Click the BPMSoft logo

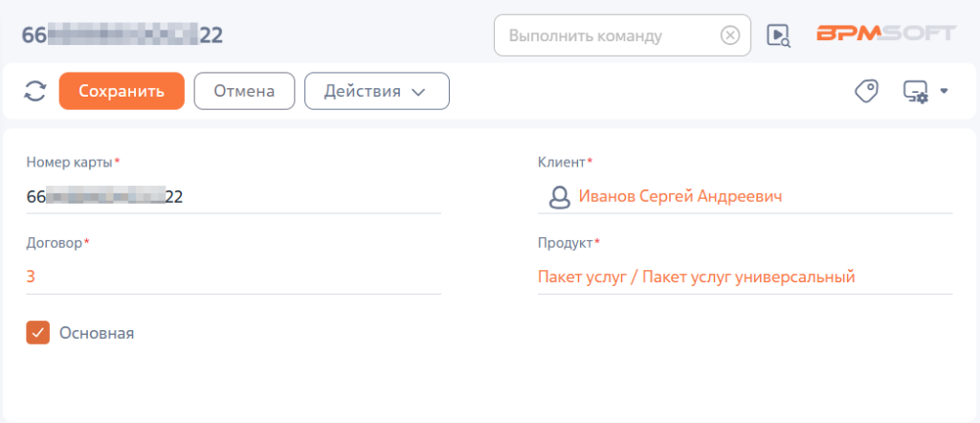click(x=885, y=33)
